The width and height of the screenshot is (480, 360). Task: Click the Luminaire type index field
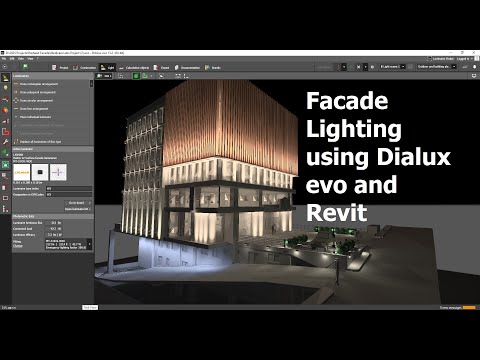69,189
